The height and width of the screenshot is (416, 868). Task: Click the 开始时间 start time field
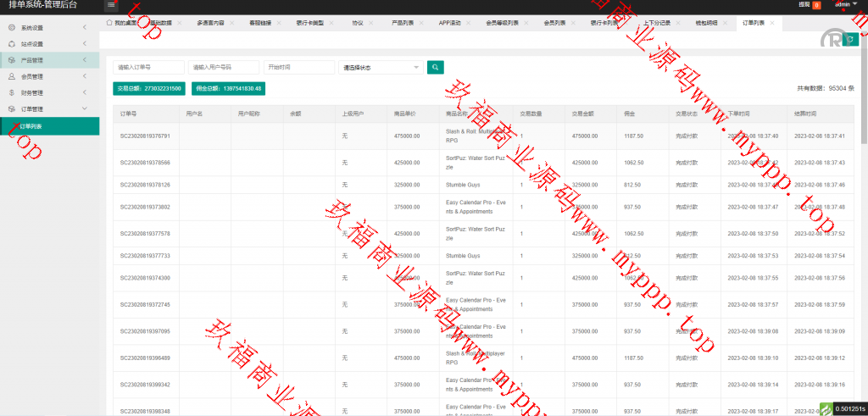pos(298,67)
